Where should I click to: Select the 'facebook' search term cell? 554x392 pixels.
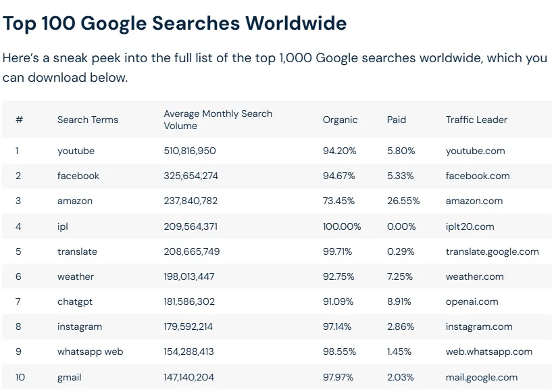[78, 176]
